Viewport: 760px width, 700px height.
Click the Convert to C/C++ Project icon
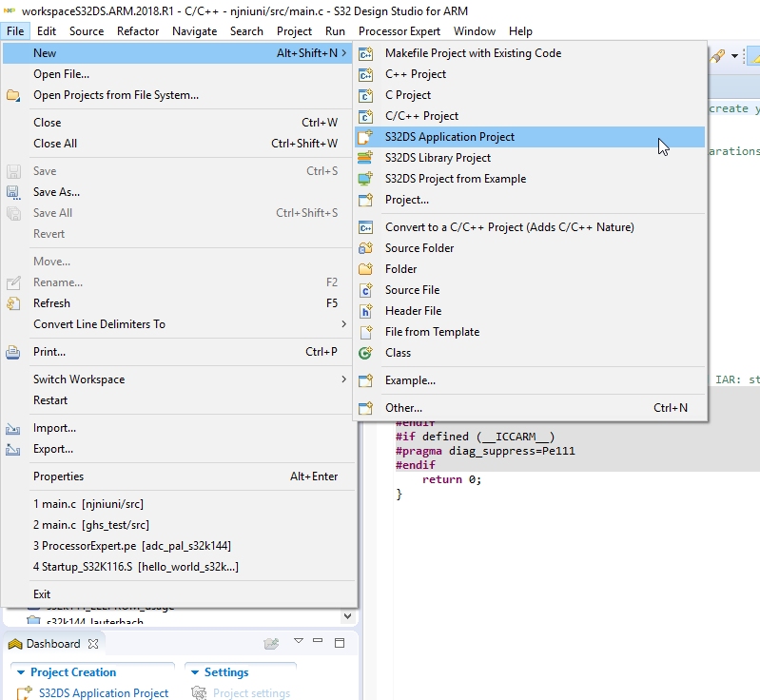tap(366, 227)
